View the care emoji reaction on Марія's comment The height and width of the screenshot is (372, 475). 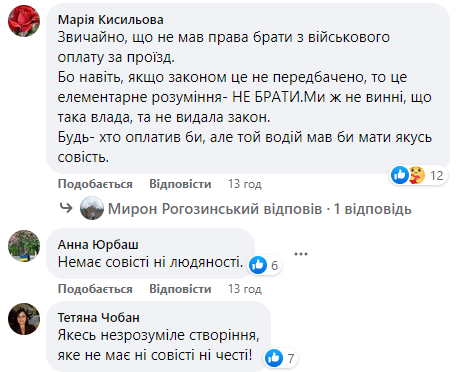pyautogui.click(x=416, y=175)
